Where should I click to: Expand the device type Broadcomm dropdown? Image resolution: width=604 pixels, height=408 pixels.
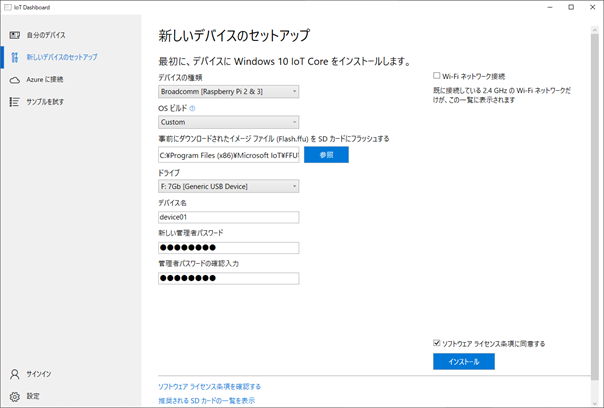tap(228, 92)
